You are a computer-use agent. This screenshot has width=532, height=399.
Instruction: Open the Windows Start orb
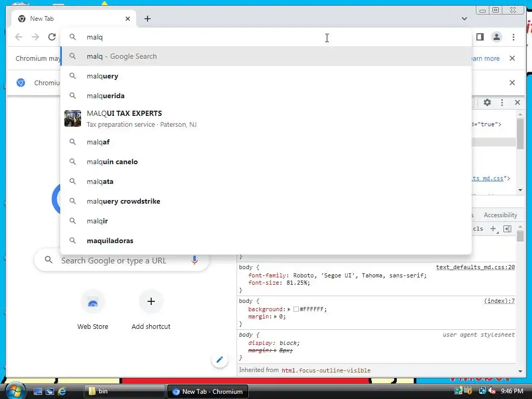pyautogui.click(x=15, y=391)
